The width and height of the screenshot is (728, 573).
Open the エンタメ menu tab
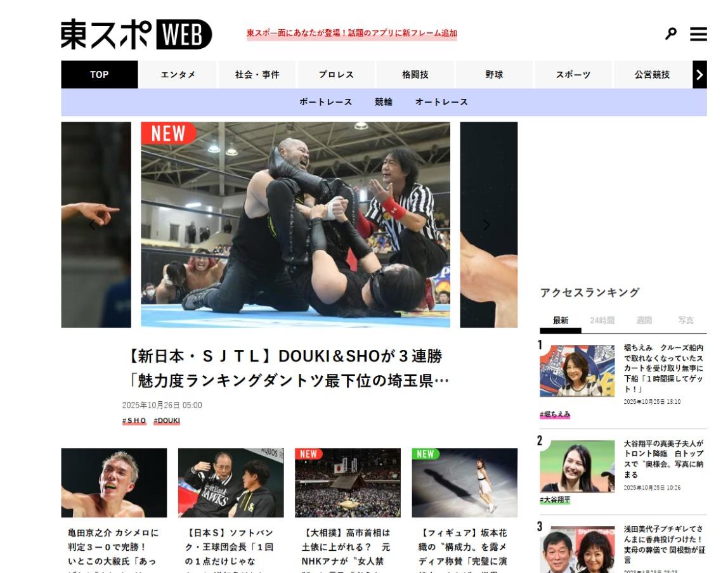click(178, 75)
